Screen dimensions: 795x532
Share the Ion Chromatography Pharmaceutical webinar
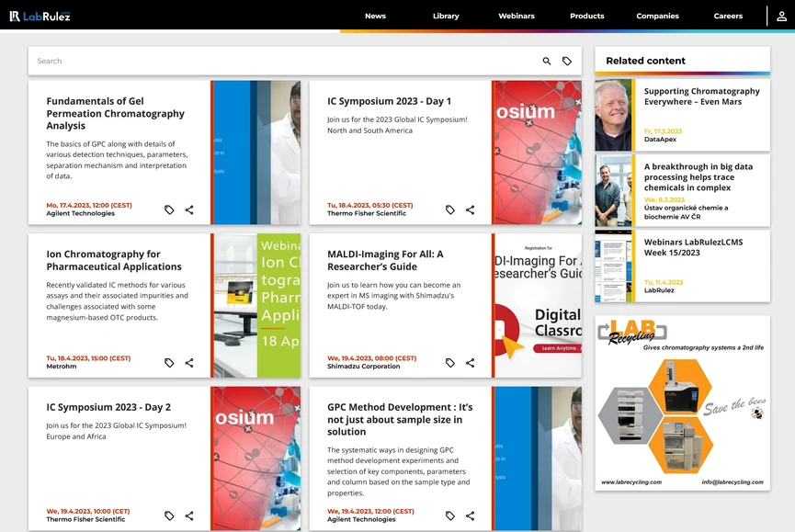click(189, 363)
